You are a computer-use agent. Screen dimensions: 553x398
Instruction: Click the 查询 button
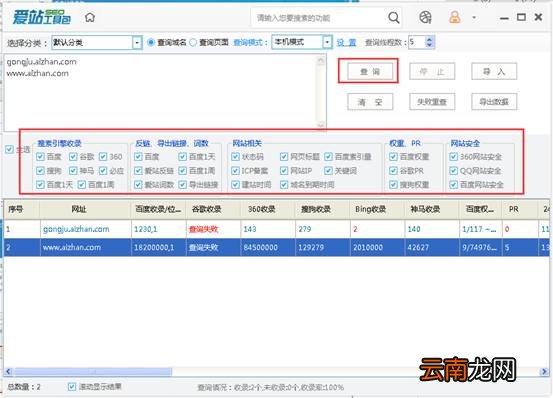tap(370, 72)
